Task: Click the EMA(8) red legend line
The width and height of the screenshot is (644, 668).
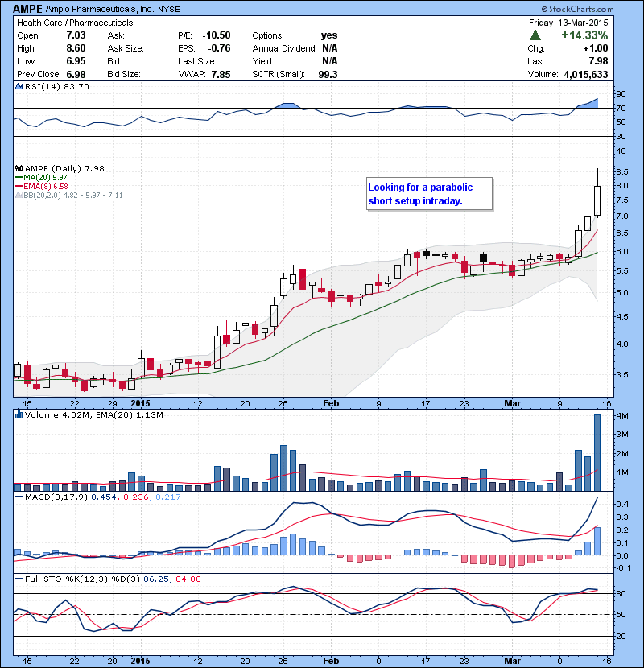Action: (x=19, y=186)
